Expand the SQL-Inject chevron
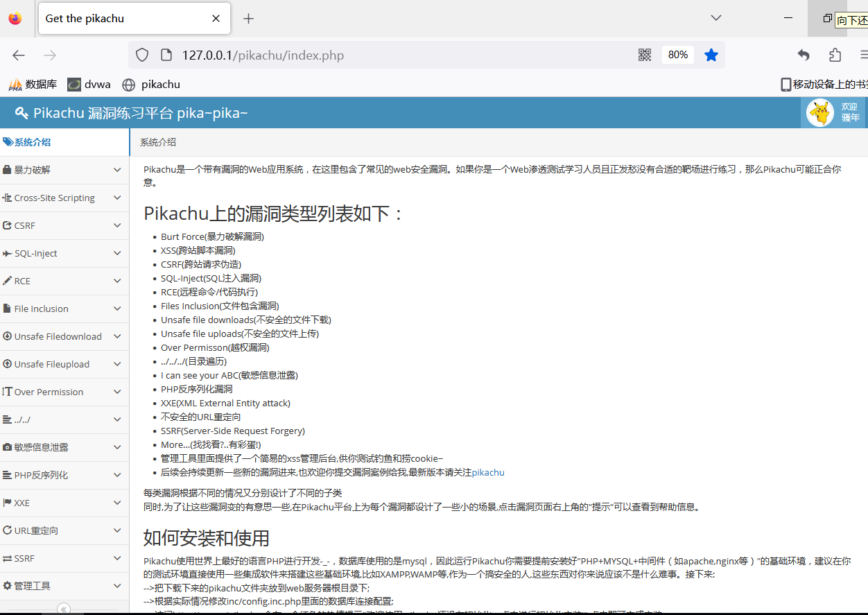The height and width of the screenshot is (615, 868). [x=117, y=253]
